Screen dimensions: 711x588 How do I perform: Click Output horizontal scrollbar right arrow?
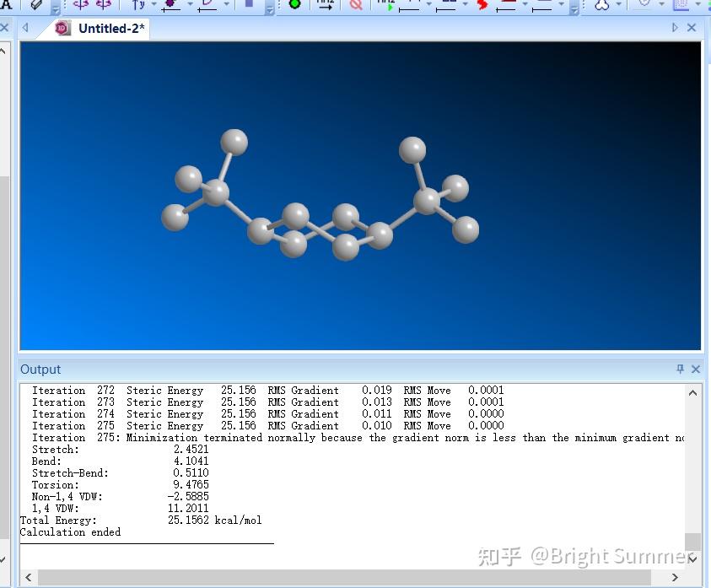675,577
